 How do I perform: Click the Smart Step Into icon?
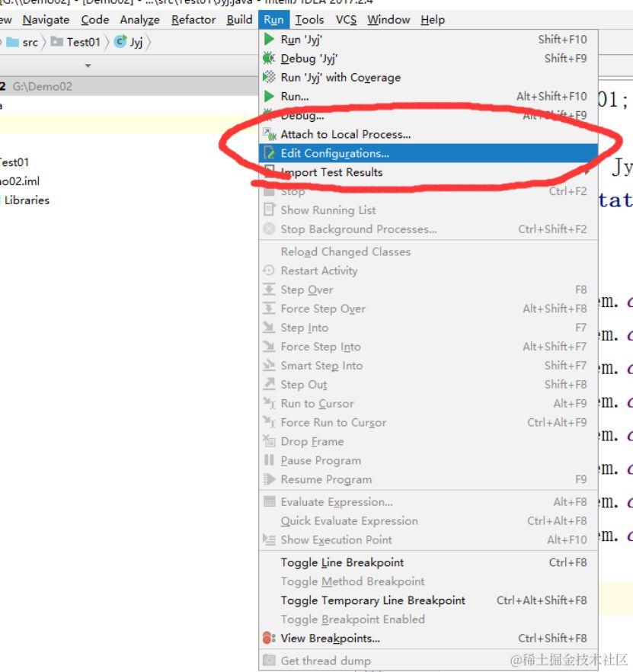pos(269,365)
